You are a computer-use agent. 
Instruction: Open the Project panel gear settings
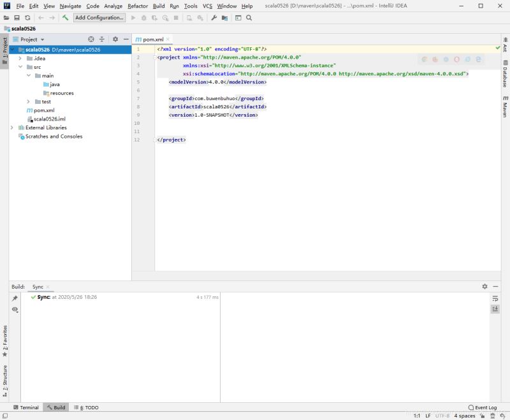[115, 40]
